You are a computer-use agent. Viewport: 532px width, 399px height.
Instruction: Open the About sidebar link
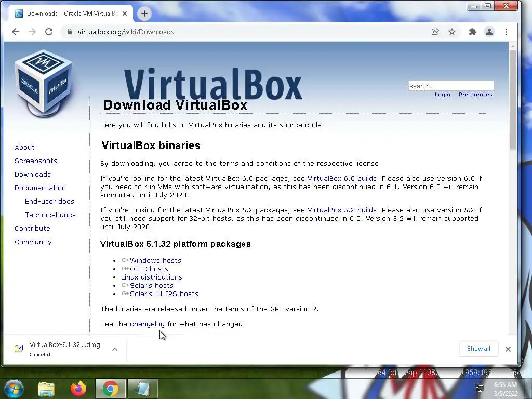24,147
